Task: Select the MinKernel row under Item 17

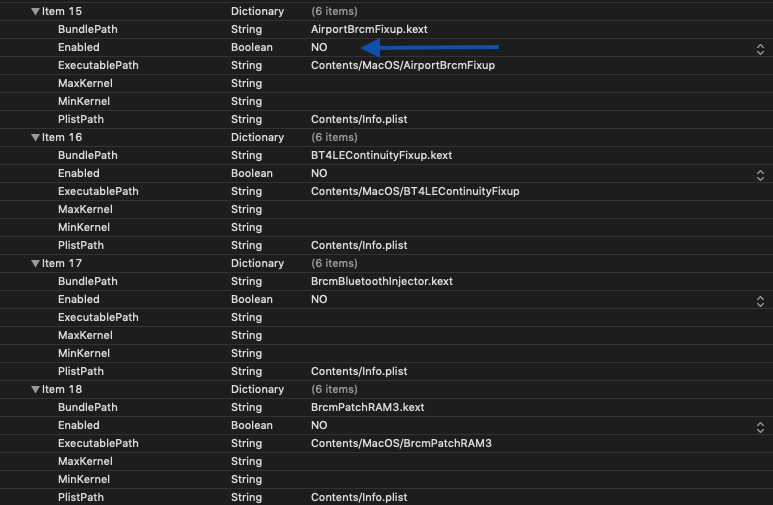Action: tap(84, 353)
